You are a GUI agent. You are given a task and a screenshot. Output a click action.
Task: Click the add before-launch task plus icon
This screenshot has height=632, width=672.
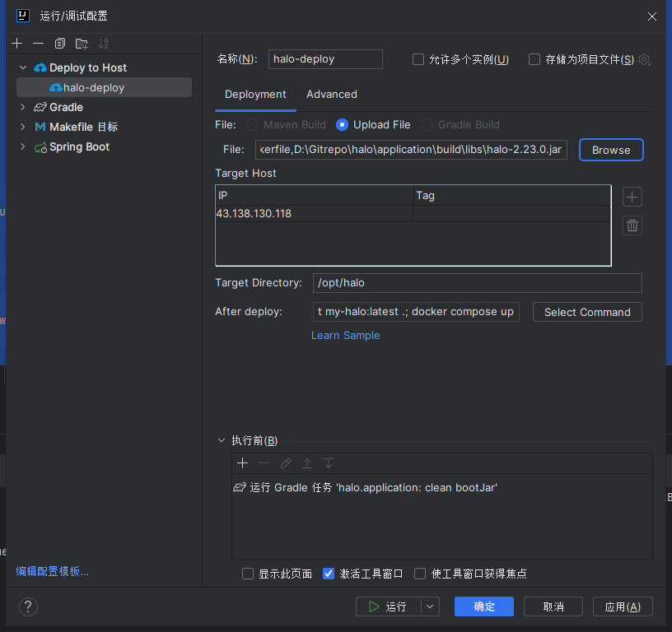coord(242,463)
